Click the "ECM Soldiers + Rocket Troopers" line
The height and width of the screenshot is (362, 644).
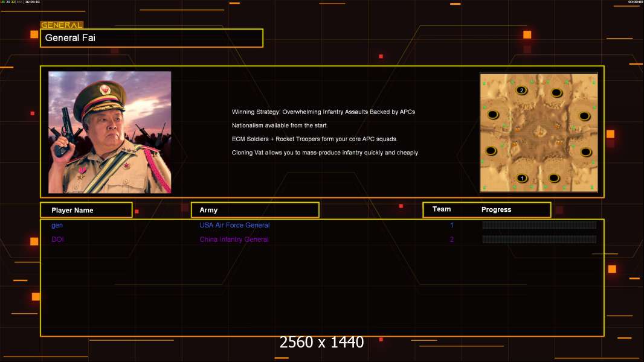coord(315,139)
